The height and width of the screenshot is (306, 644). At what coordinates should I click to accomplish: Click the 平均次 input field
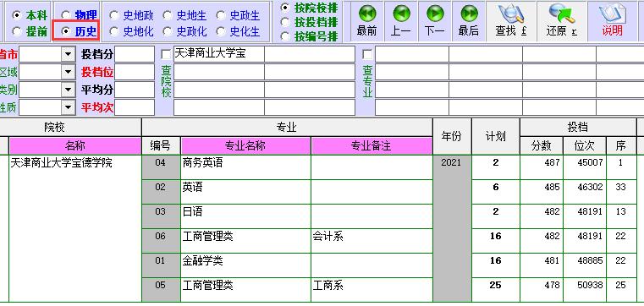click(135, 108)
